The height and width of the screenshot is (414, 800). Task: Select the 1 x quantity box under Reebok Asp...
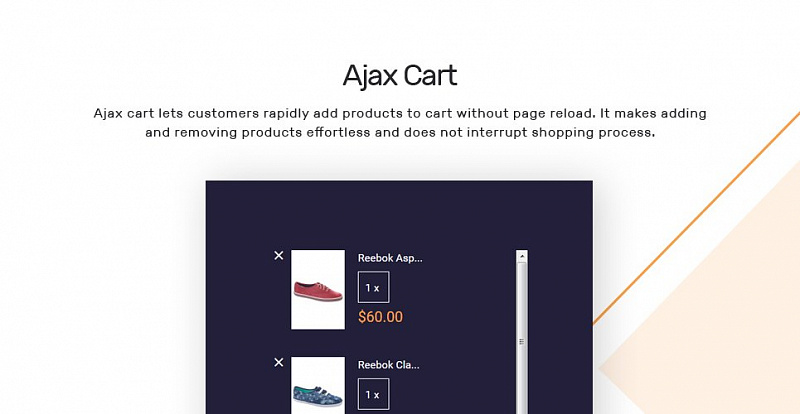(373, 287)
